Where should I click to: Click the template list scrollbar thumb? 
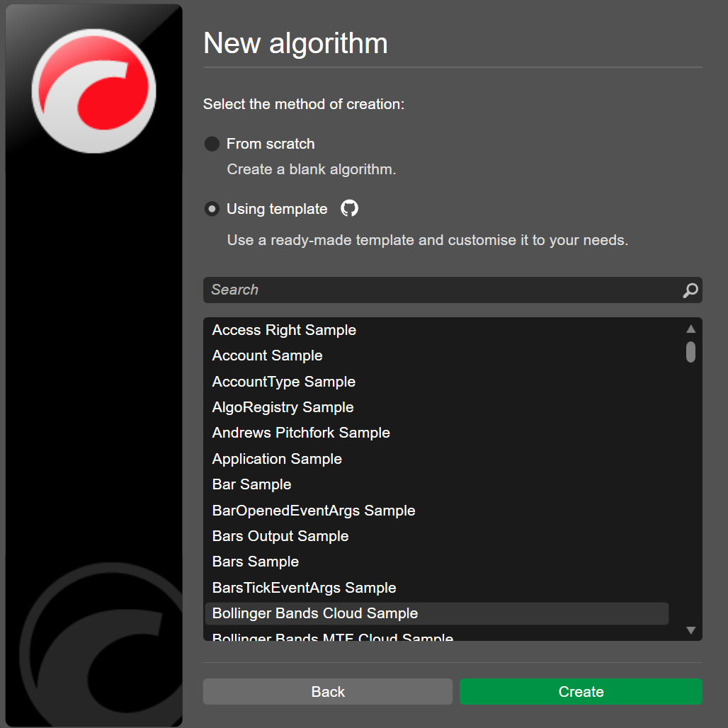pyautogui.click(x=690, y=352)
